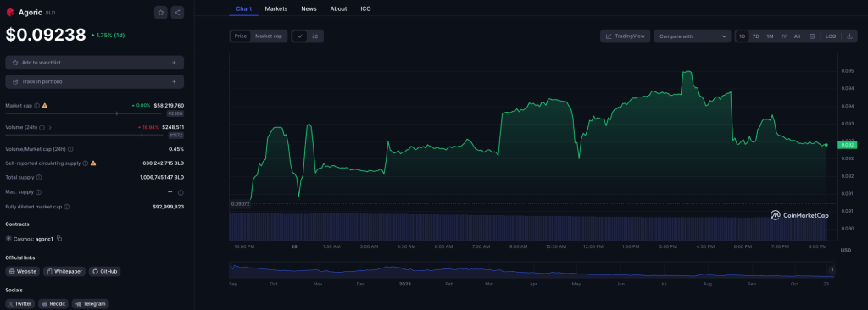This screenshot has width=868, height=310.
Task: Click the $0.09238 price heading
Action: 46,35
